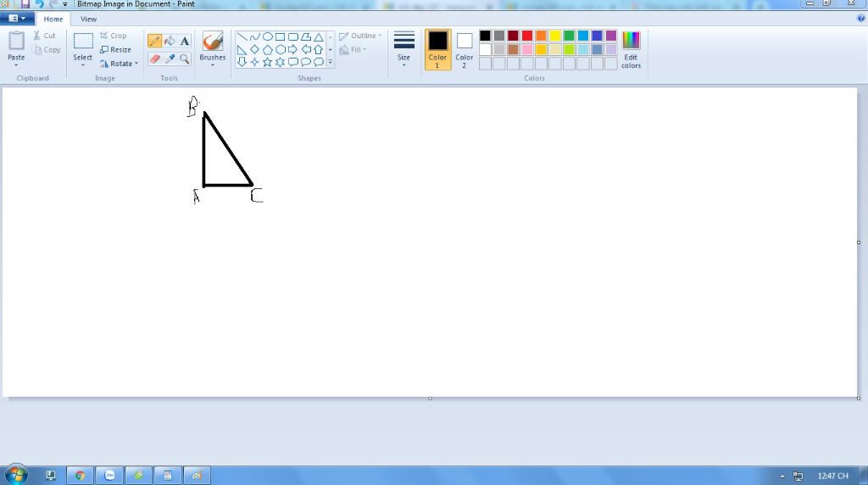The image size is (868, 485).
Task: Click the Undo quick access icon
Action: 39,4
